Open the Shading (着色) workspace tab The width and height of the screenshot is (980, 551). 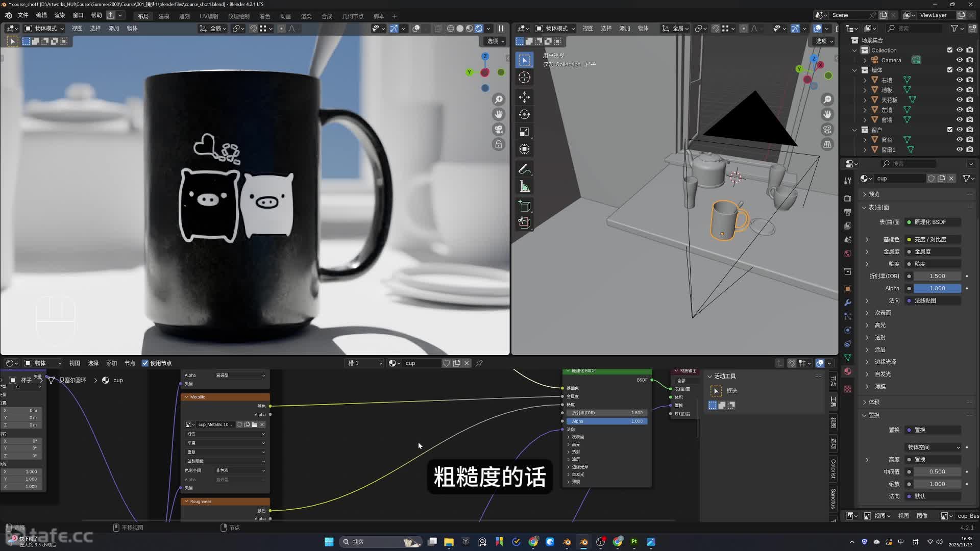(x=264, y=16)
